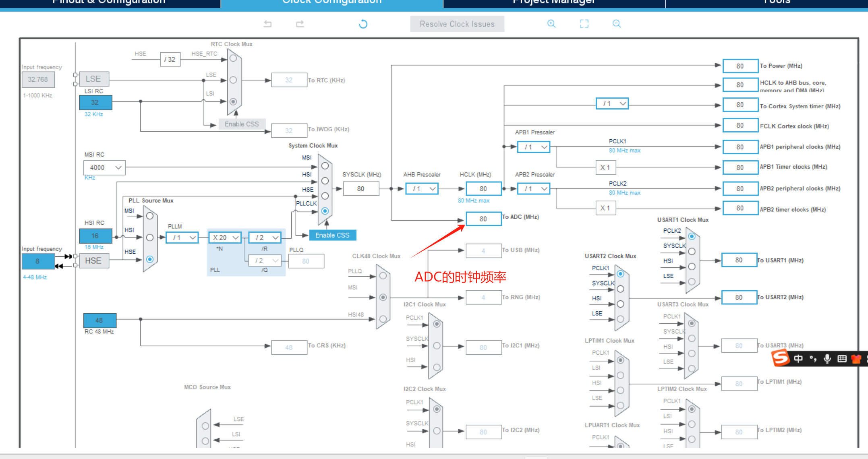This screenshot has height=459, width=868.
Task: Zoom out of the clock diagram
Action: point(616,24)
